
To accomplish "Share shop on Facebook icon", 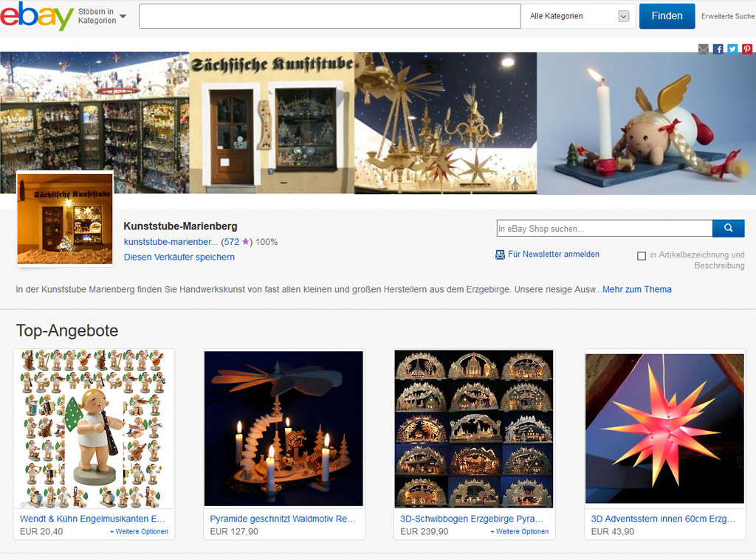I will [718, 49].
